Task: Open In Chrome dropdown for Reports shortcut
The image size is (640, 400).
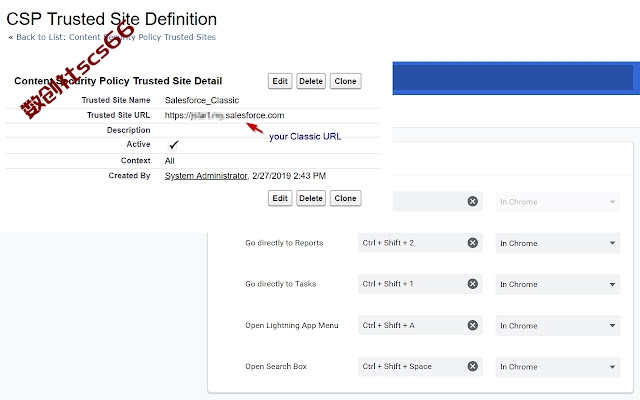Action: pos(558,243)
